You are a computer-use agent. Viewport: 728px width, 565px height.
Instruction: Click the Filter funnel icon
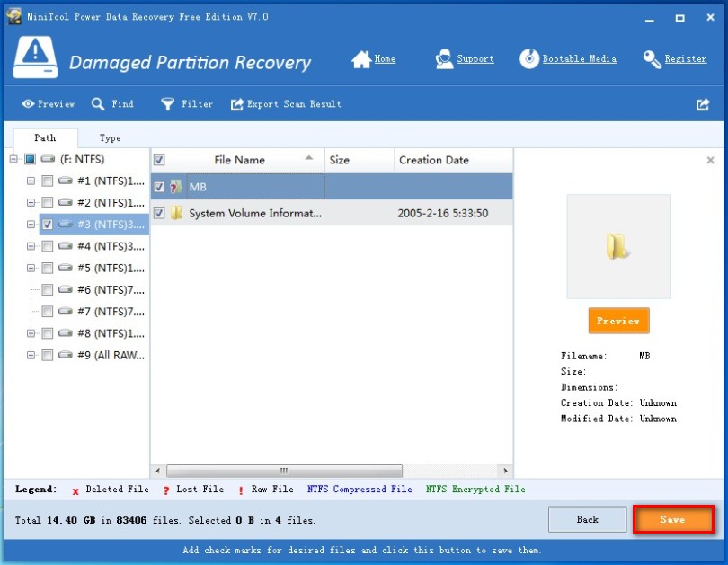(x=167, y=104)
